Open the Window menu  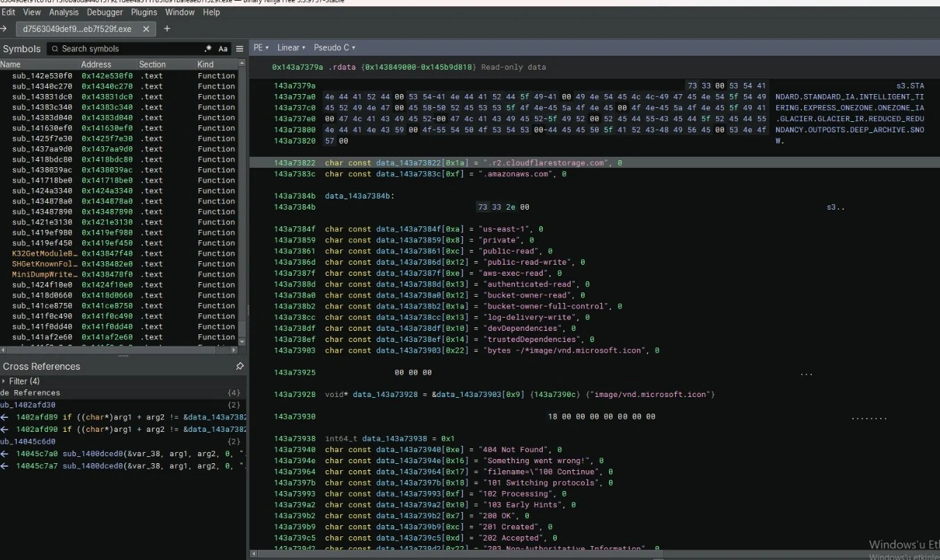[x=180, y=12]
